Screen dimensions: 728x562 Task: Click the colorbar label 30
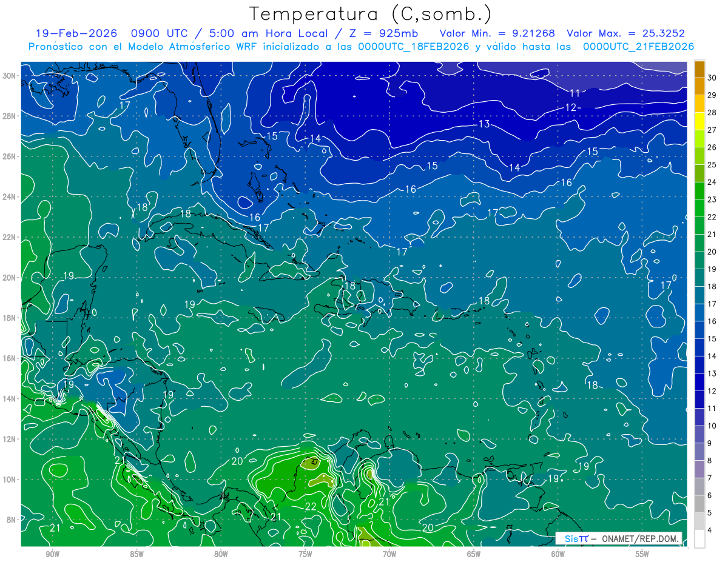coord(712,77)
